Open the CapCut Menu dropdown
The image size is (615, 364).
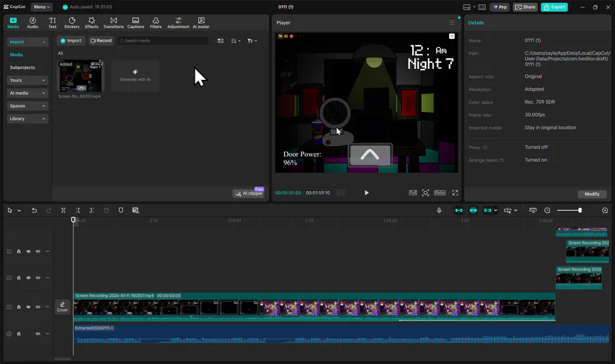pos(42,7)
